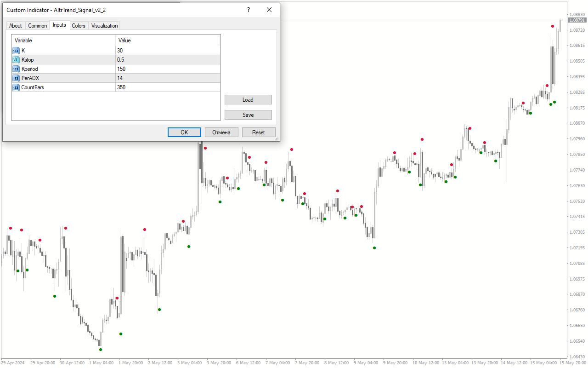Click the help question mark button
Screen dimensions: 588x368
click(249, 10)
